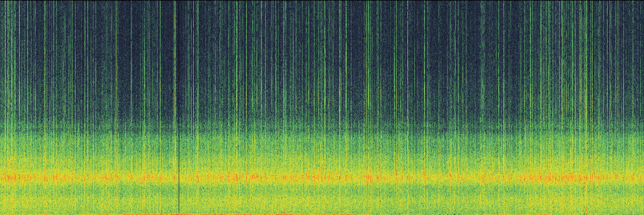Image resolution: width=644 pixels, height=215 pixels.
Task: Click the bottom-left corner of the spectrogram
Action: 1,214
